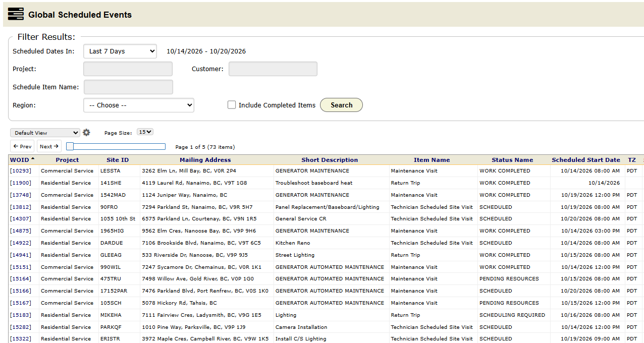Open the Default View dropdown
Viewport: 644px width, 343px height.
point(45,133)
